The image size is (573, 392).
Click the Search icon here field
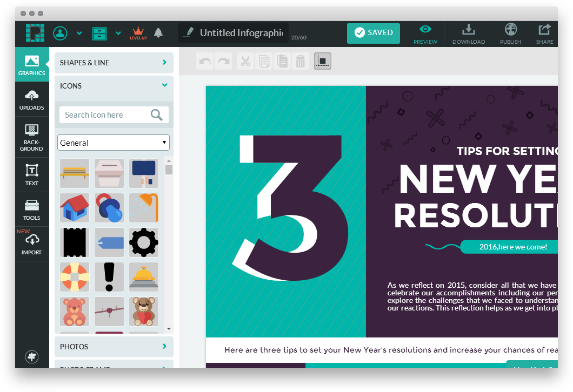pos(104,114)
